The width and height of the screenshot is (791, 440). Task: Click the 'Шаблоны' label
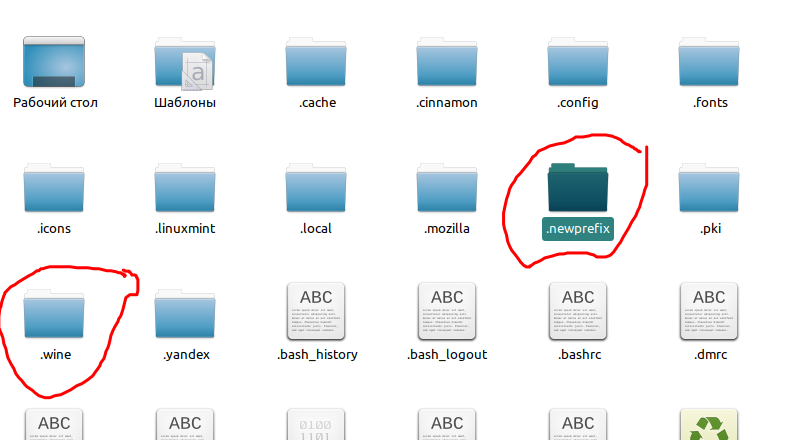pyautogui.click(x=185, y=102)
